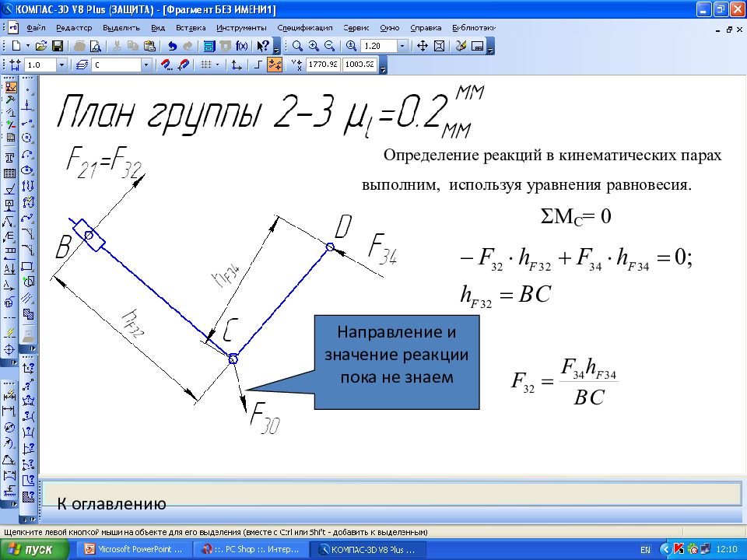Click the print preview icon

[96, 46]
